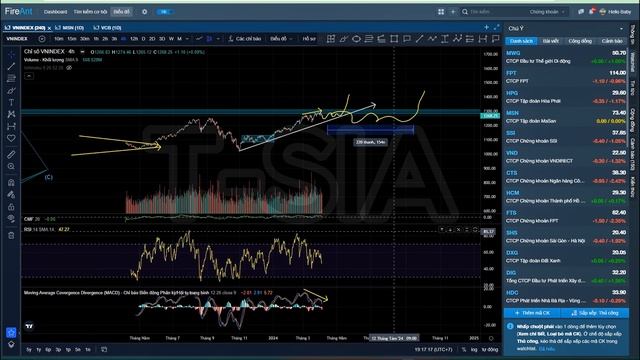Click the layout grid icon in top toolbar
Viewport: 640px width, 360px height.
point(331,39)
